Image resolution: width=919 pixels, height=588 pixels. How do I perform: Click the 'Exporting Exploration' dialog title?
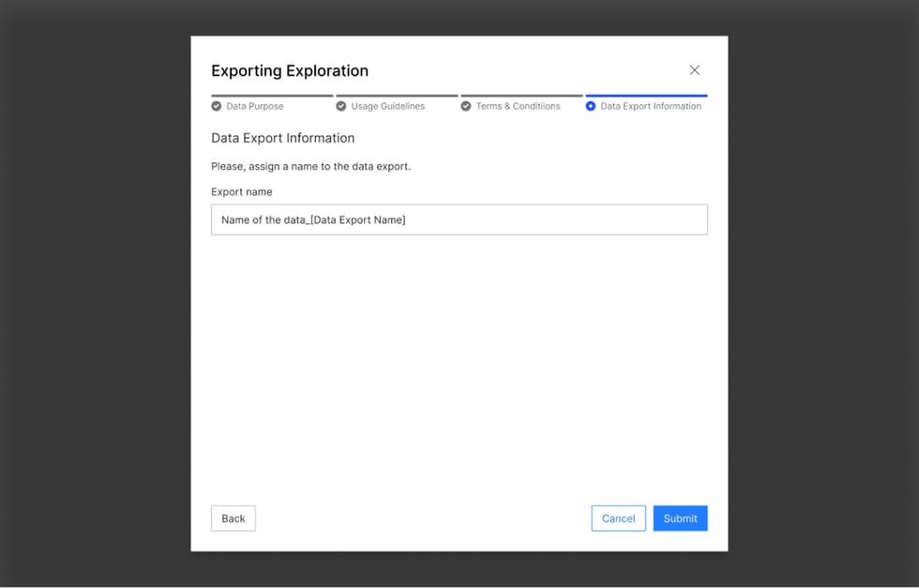[290, 71]
